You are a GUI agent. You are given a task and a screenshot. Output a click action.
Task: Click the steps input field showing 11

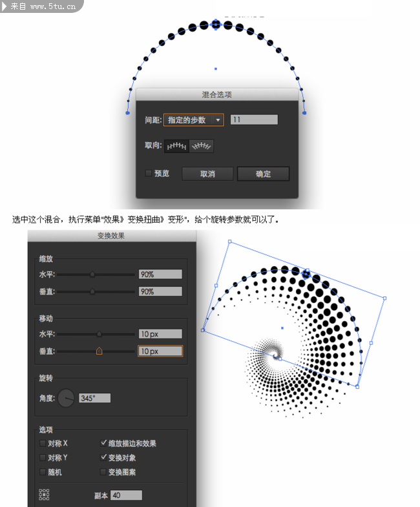click(254, 119)
